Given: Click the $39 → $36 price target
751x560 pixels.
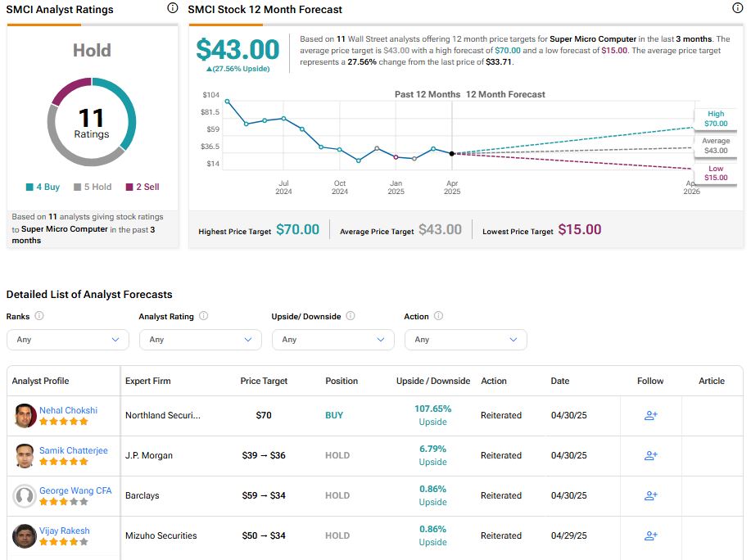Looking at the screenshot, I should (264, 456).
